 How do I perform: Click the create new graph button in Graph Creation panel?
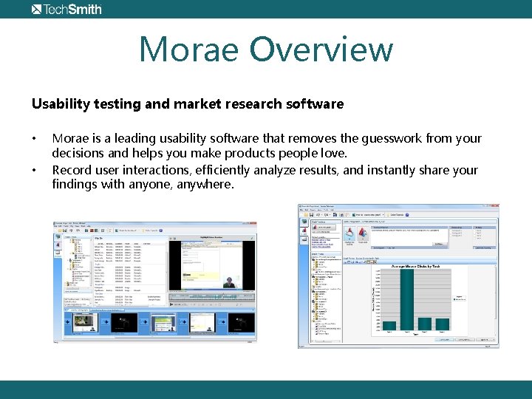(x=324, y=228)
